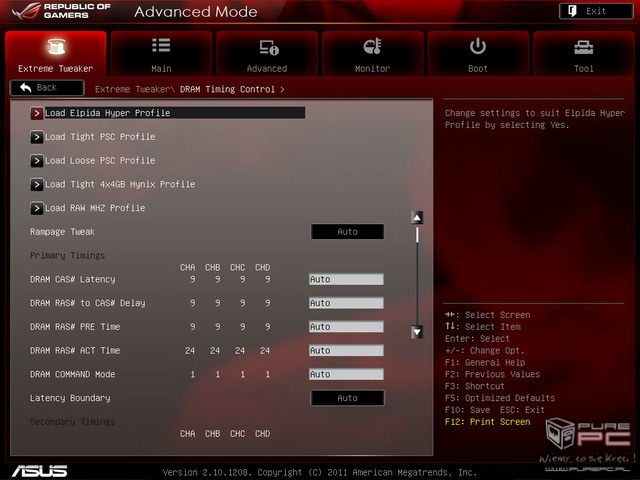Click the F12: Print Screen hint

[x=488, y=422]
